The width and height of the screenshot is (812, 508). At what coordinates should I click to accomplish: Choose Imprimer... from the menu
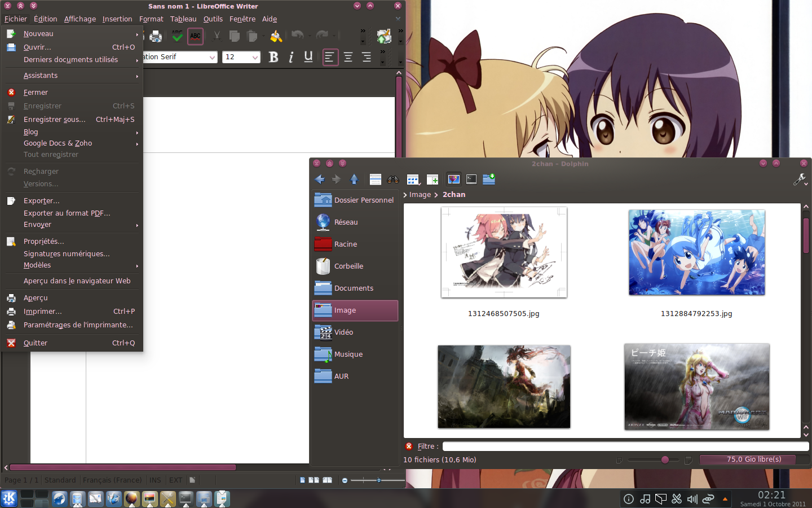(x=73, y=312)
